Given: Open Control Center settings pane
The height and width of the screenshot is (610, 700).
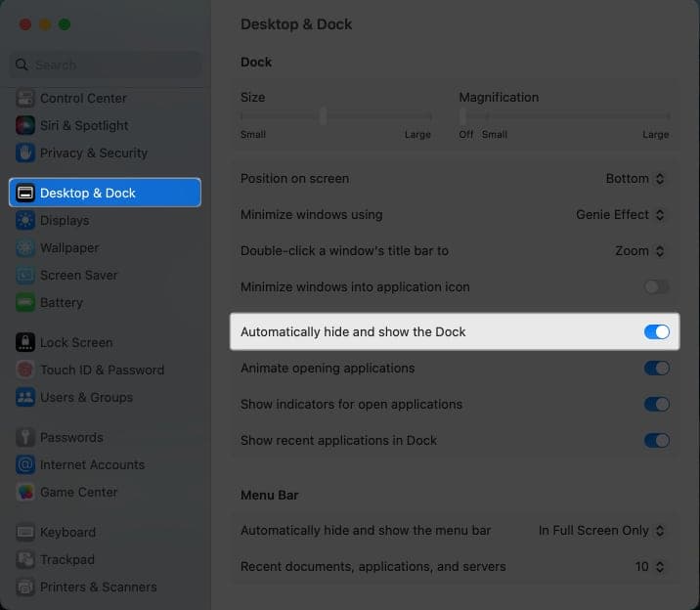Looking at the screenshot, I should (x=105, y=98).
